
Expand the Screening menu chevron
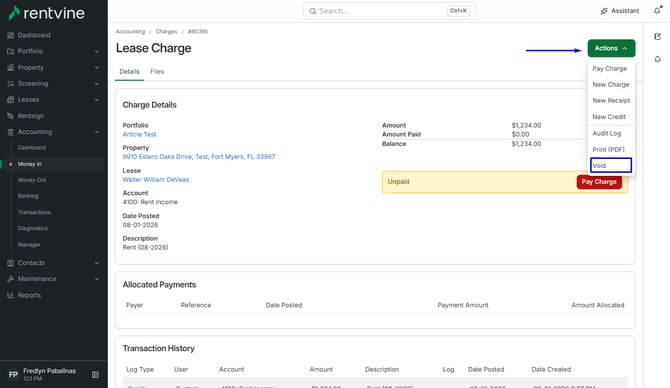coord(97,84)
